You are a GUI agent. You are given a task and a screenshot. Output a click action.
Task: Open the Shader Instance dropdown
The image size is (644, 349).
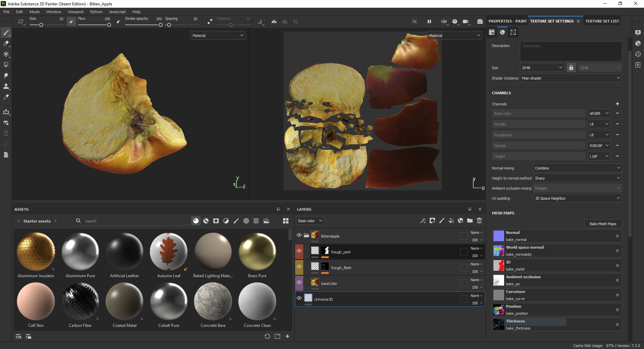click(x=571, y=78)
